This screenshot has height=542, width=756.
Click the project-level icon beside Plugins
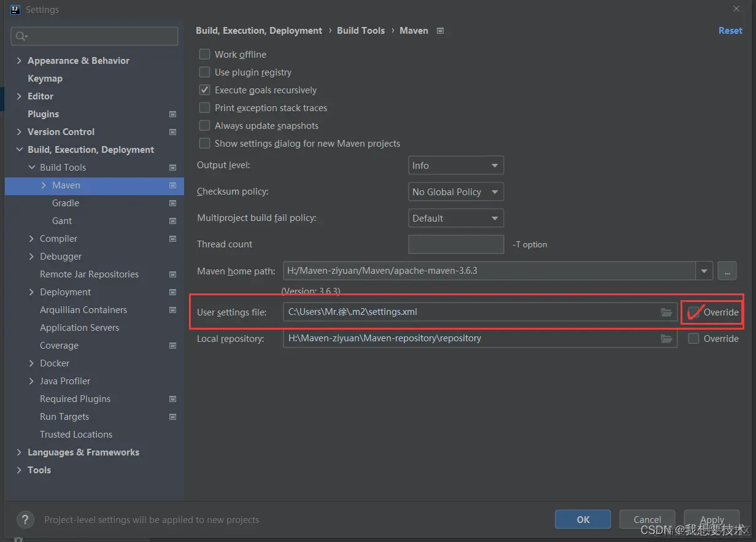[x=172, y=114]
